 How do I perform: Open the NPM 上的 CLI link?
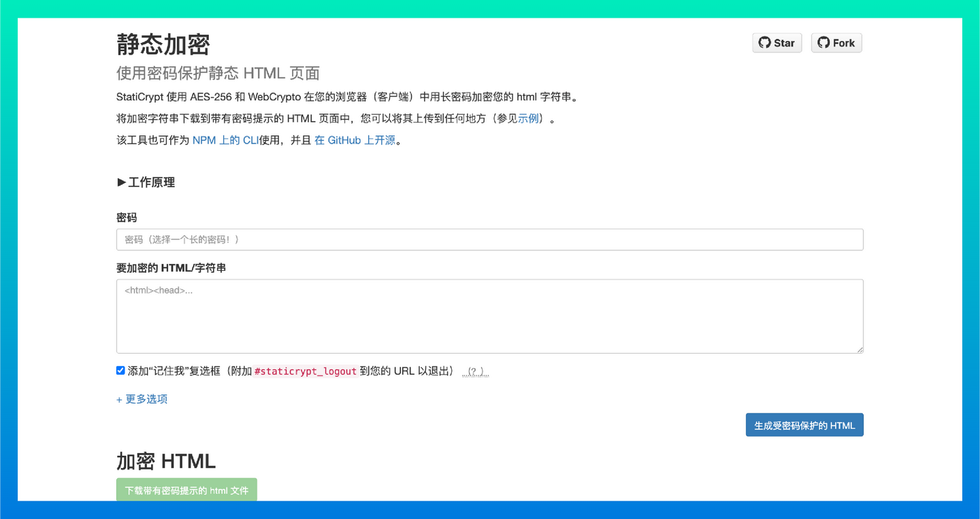click(225, 139)
